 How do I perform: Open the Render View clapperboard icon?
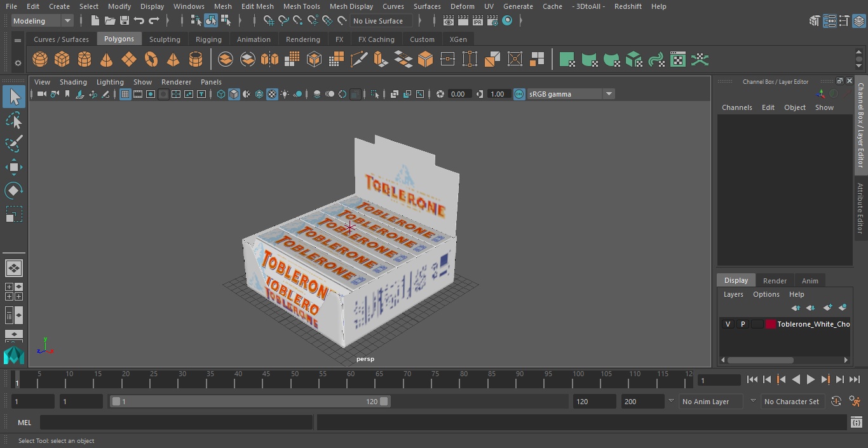pyautogui.click(x=449, y=21)
